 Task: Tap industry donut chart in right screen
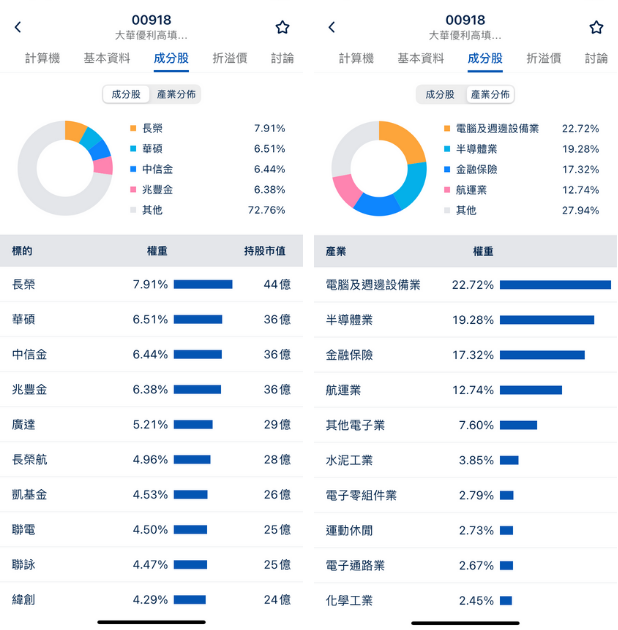tap(379, 168)
